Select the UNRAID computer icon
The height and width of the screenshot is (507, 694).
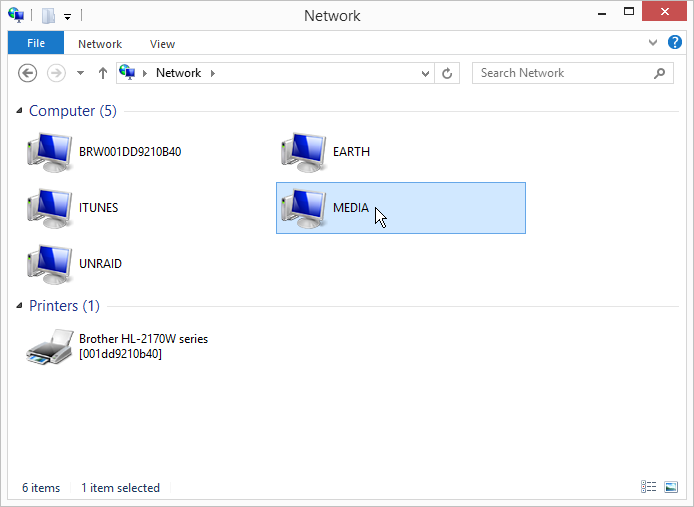[x=50, y=264]
